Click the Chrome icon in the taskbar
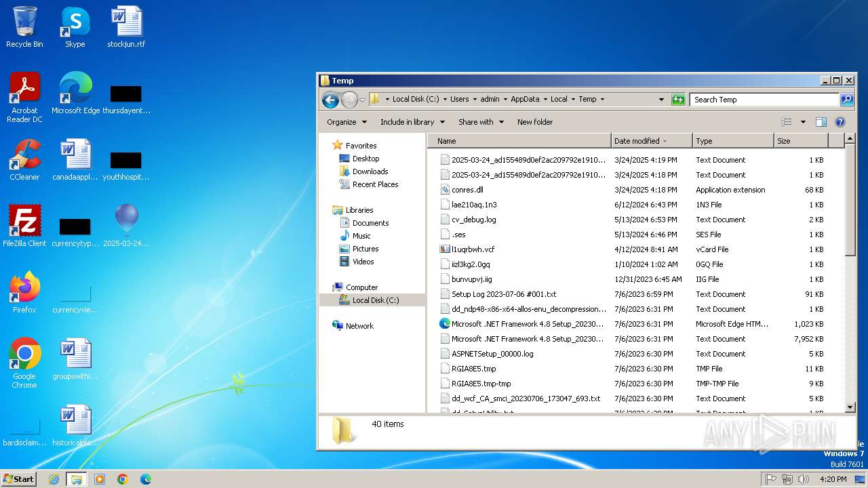 pyautogui.click(x=123, y=479)
